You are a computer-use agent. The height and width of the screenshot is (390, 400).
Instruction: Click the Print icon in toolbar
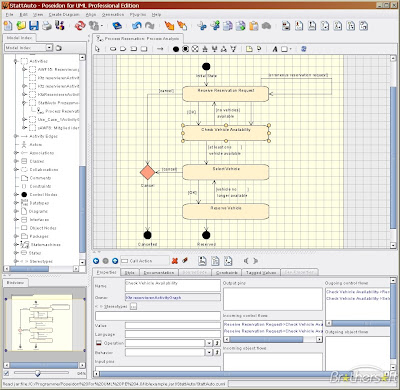pyautogui.click(x=47, y=26)
